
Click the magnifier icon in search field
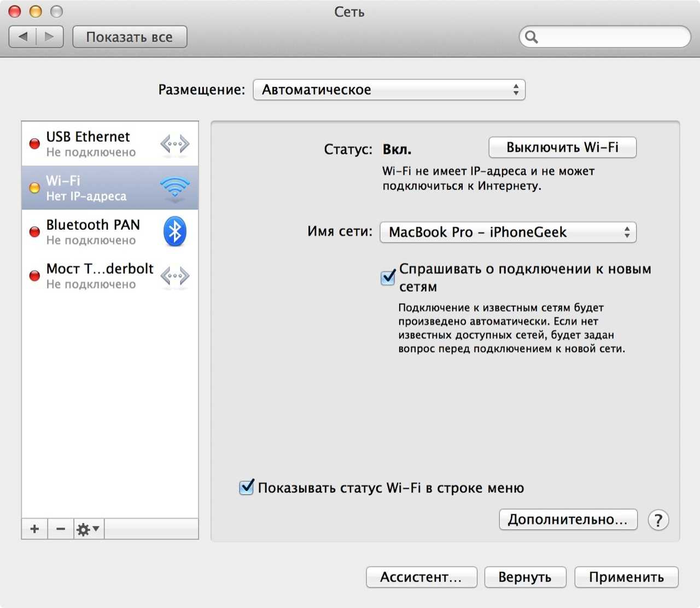(531, 37)
